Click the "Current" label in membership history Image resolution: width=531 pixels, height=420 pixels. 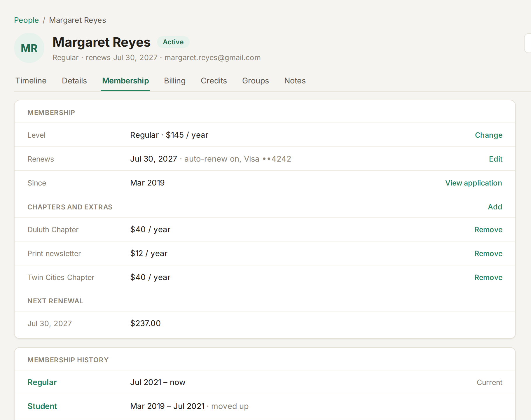pos(490,382)
